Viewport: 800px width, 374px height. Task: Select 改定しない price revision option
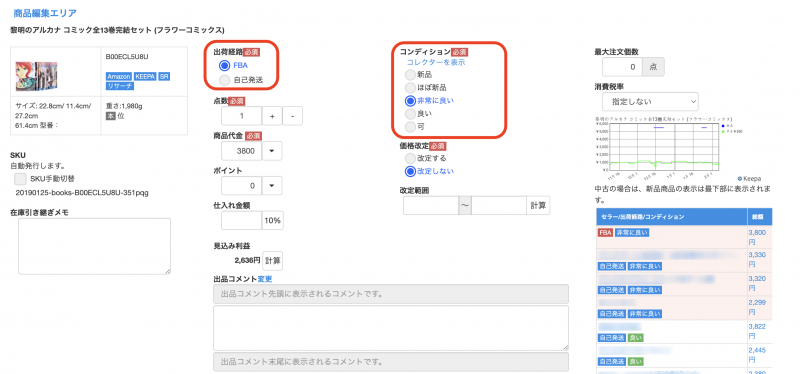point(410,171)
